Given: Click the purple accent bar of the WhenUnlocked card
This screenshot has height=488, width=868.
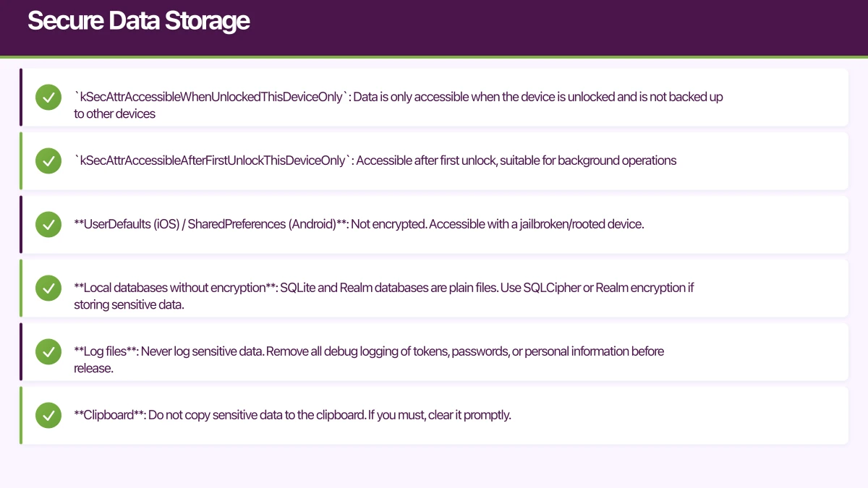Looking at the screenshot, I should 21,97.
